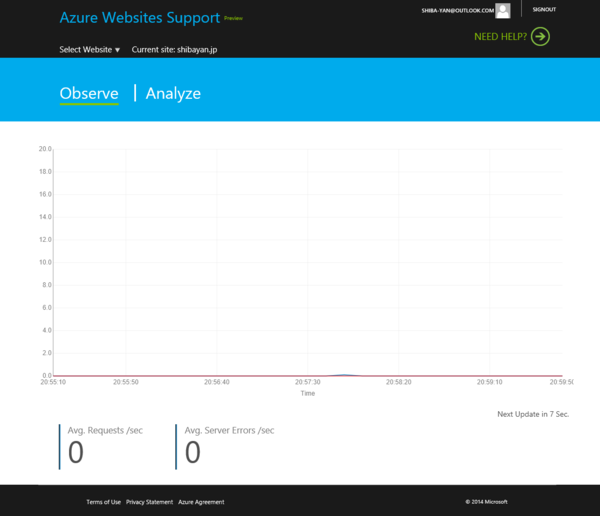Open the Select Website dropdown
The height and width of the screenshot is (516, 600).
point(90,50)
